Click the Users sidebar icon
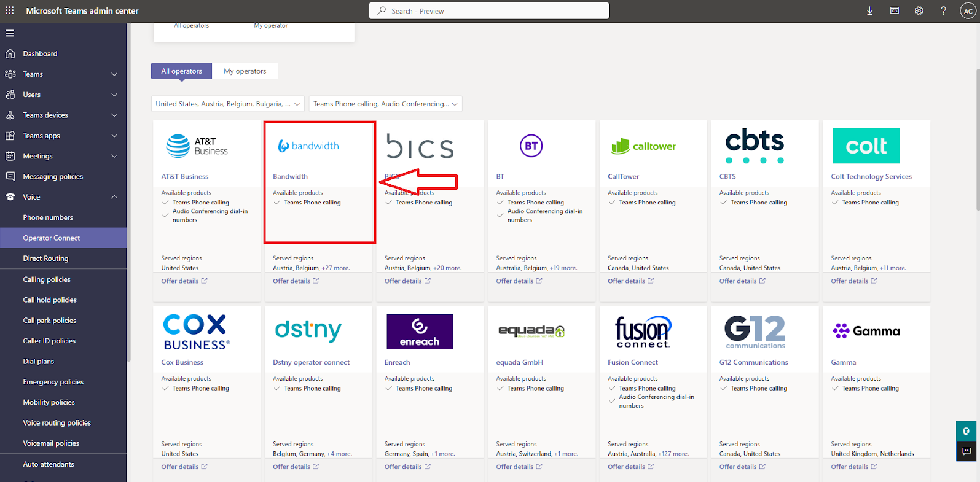The height and width of the screenshot is (482, 980). [10, 95]
